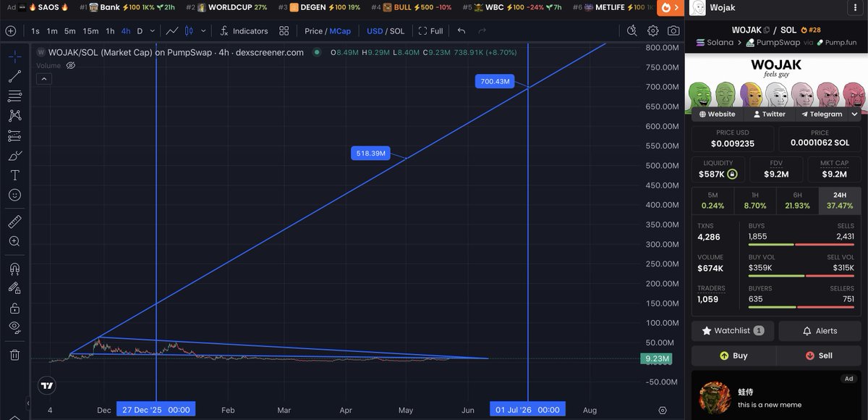The image size is (868, 420).
Task: Switch chart to Price mode
Action: click(314, 31)
